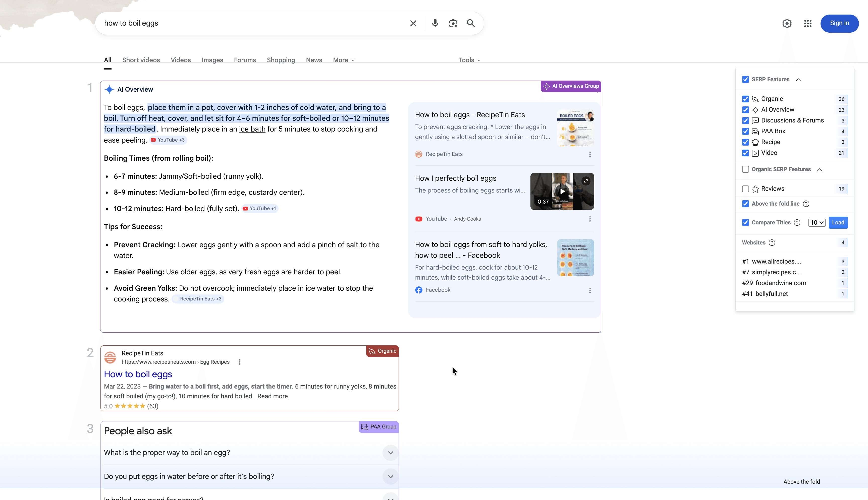
Task: Open Google Lens image search icon
Action: (453, 23)
